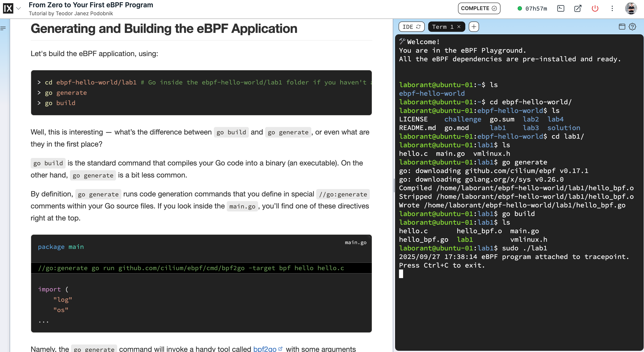Open the three-dot more options menu
644x352 pixels.
click(612, 9)
